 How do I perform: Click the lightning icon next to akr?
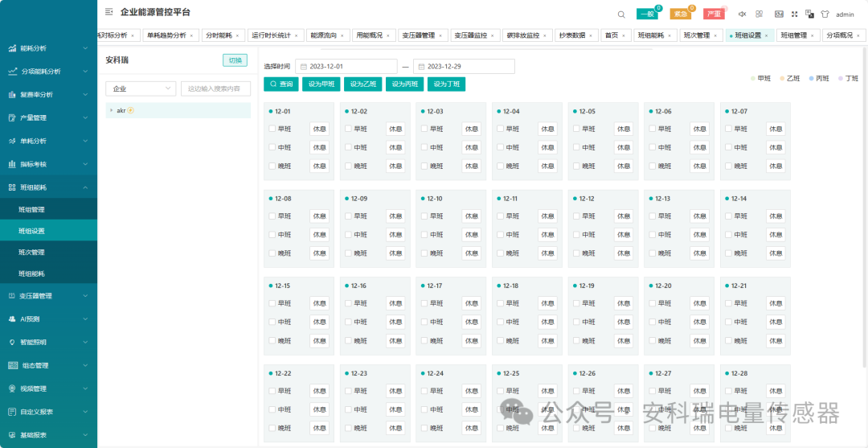tap(131, 110)
